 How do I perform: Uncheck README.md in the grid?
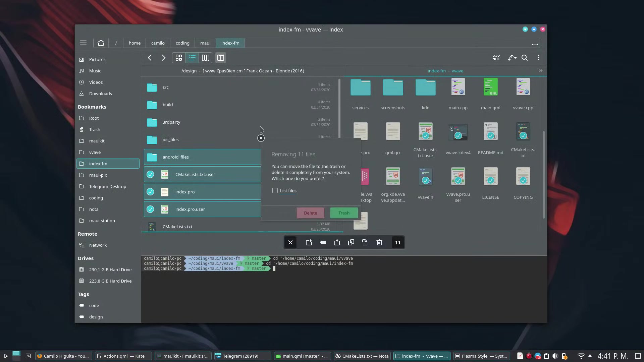[x=490, y=136]
